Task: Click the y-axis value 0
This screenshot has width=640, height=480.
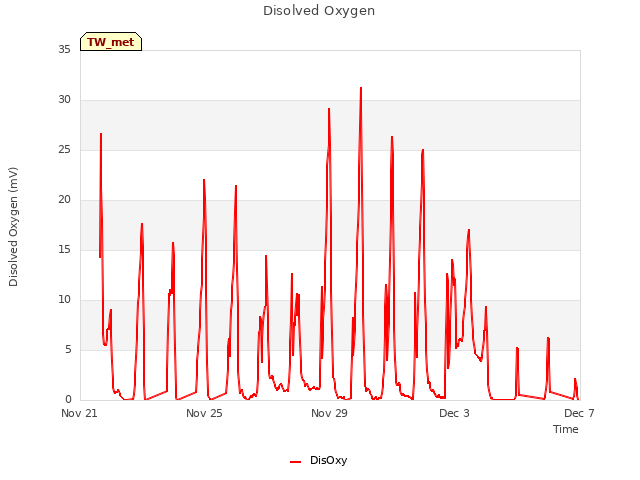Action: 68,400
